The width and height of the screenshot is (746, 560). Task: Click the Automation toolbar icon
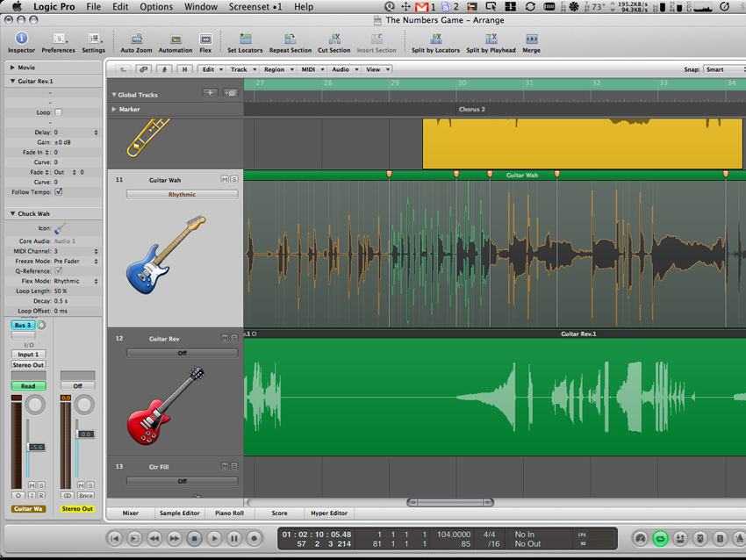176,39
